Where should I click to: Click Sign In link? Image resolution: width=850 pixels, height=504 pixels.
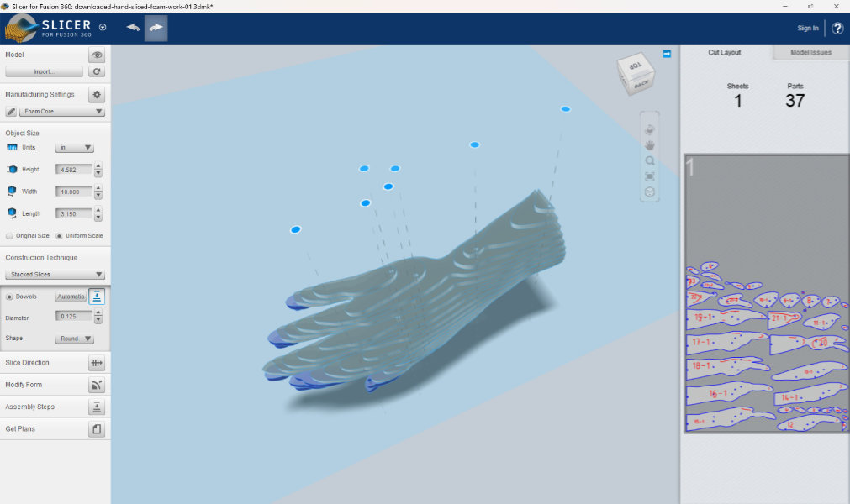pyautogui.click(x=808, y=29)
